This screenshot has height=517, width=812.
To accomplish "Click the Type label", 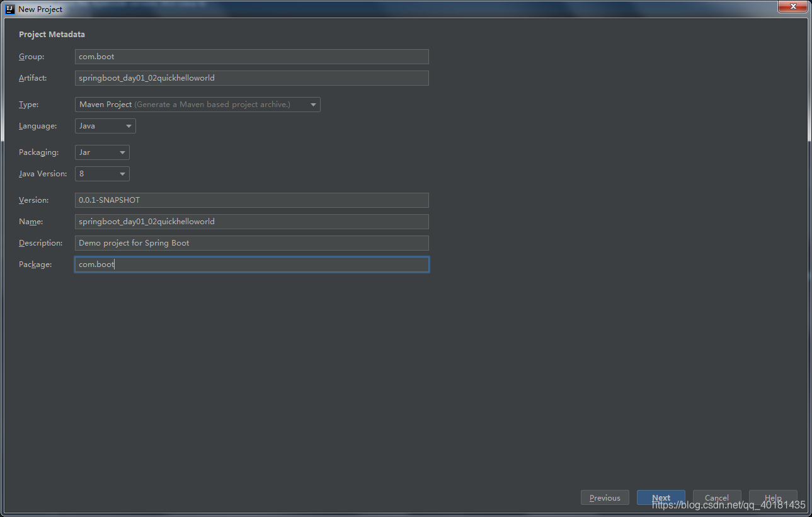I will coord(29,105).
